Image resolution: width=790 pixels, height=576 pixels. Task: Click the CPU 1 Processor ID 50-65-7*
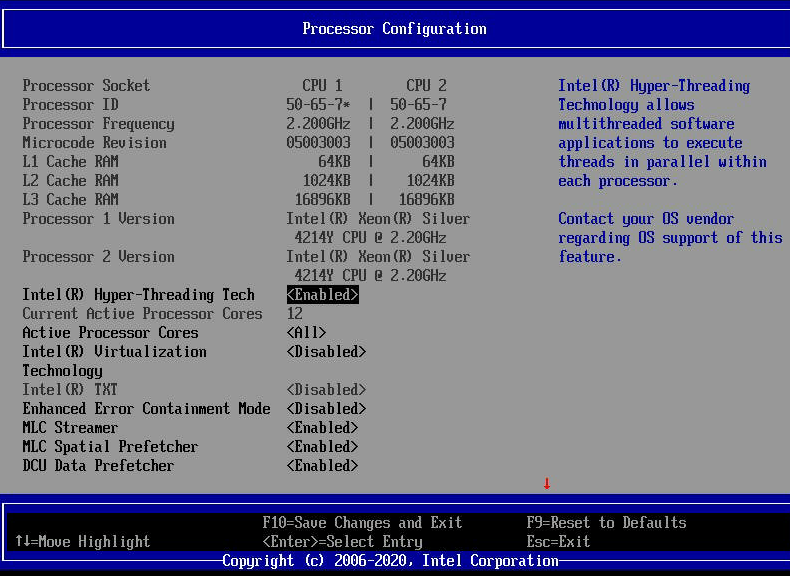pos(318,104)
